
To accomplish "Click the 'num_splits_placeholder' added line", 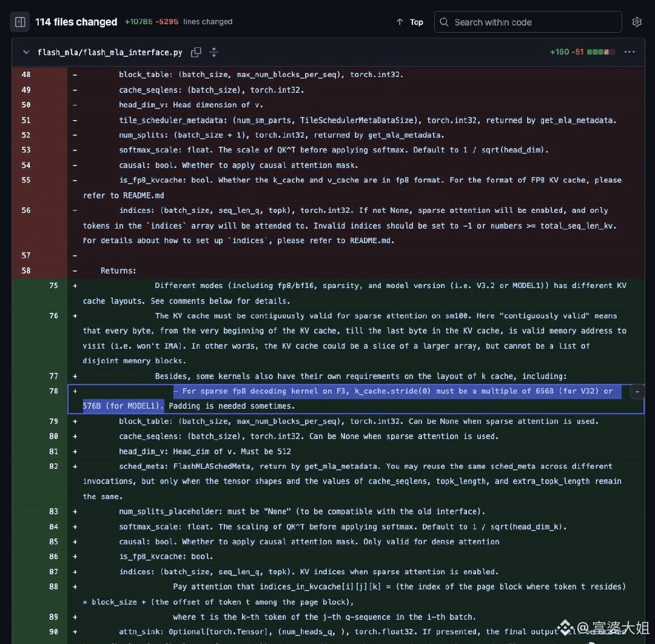I will [302, 512].
